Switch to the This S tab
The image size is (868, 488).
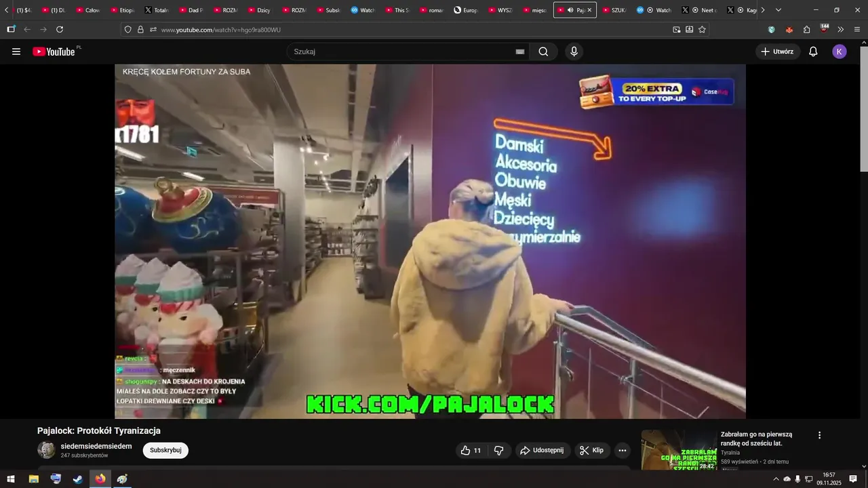[x=397, y=10]
